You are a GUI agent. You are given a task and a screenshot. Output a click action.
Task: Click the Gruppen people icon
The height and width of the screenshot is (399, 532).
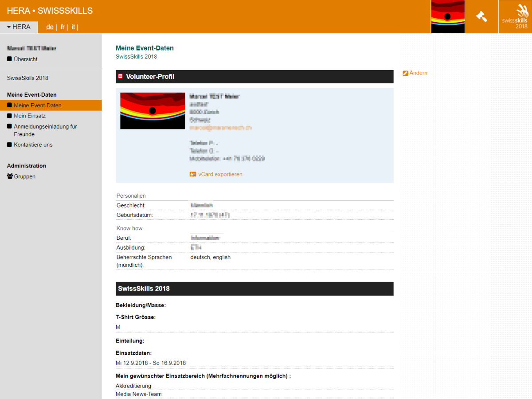click(10, 176)
